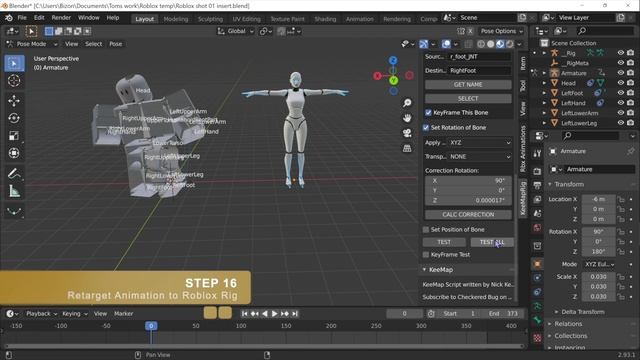Hide the Head object in viewport
This screenshot has height=360, width=640.
tap(620, 83)
